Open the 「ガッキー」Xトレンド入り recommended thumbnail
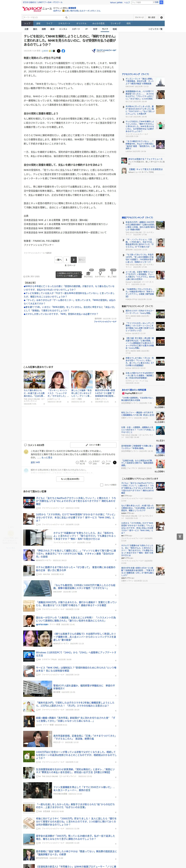This screenshot has height=868, width=186. pos(58,380)
